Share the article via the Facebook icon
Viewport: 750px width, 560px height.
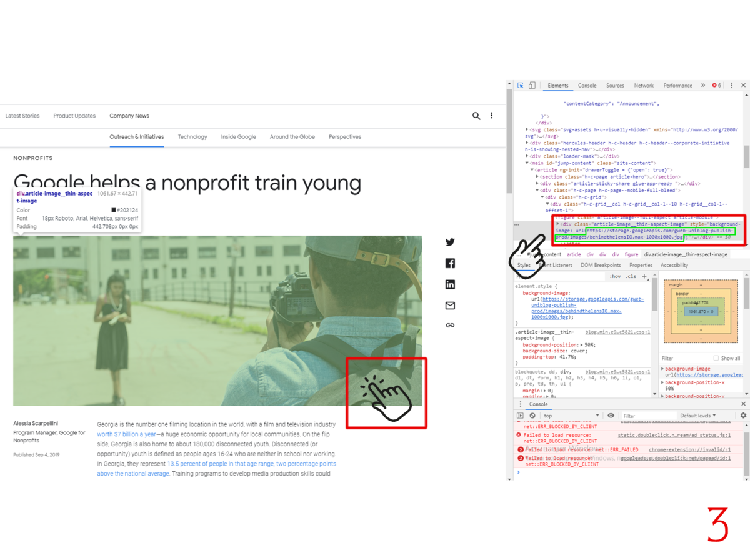[450, 264]
